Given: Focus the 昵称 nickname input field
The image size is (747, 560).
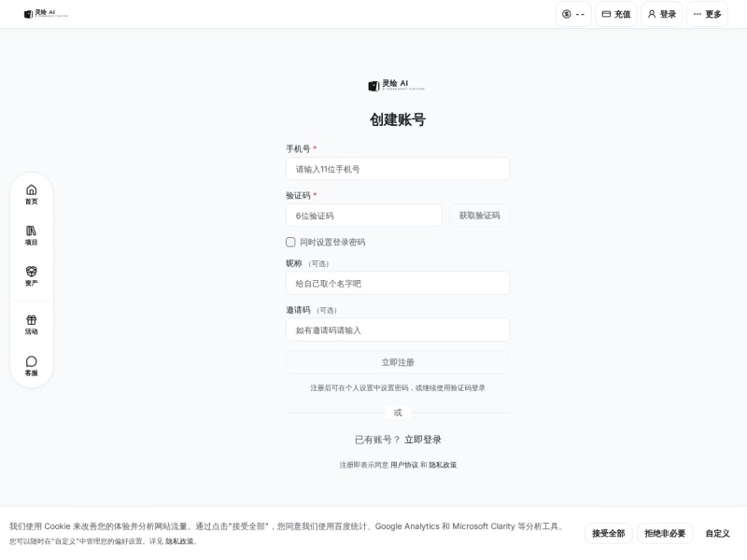Looking at the screenshot, I should tap(398, 284).
